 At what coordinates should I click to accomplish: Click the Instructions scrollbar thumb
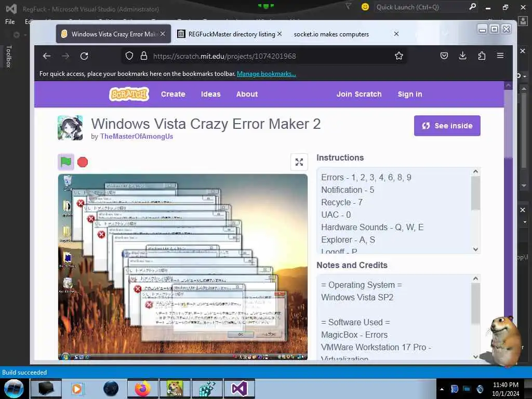pos(476,193)
